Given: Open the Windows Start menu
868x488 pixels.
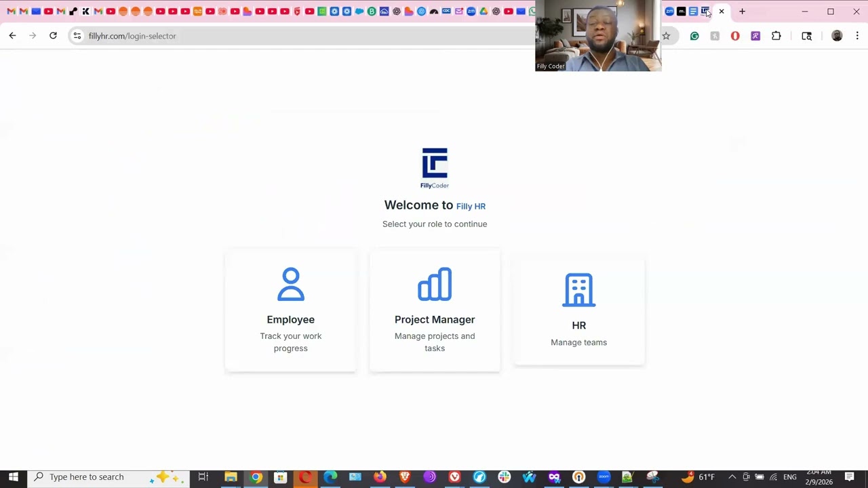Looking at the screenshot, I should [13, 477].
